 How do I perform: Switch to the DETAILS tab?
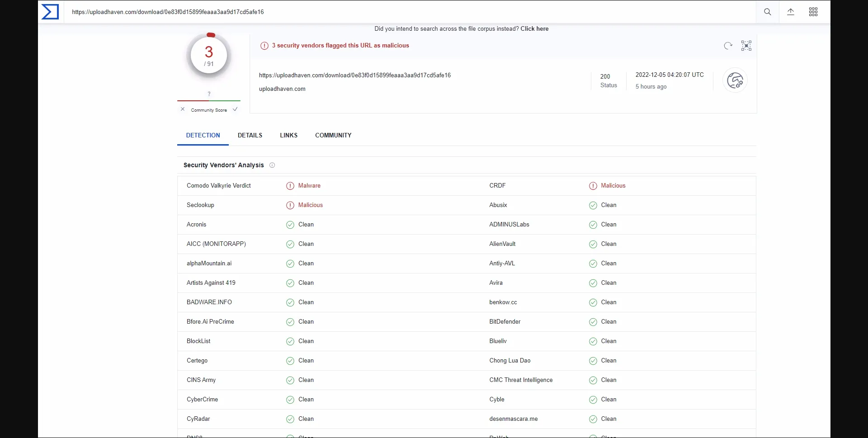250,135
